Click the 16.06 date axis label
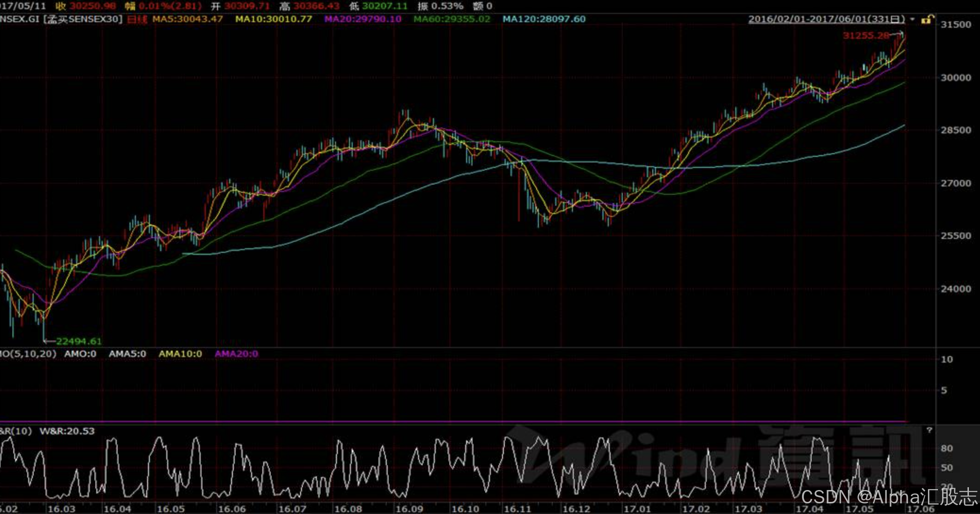This screenshot has width=980, height=514. (x=231, y=509)
